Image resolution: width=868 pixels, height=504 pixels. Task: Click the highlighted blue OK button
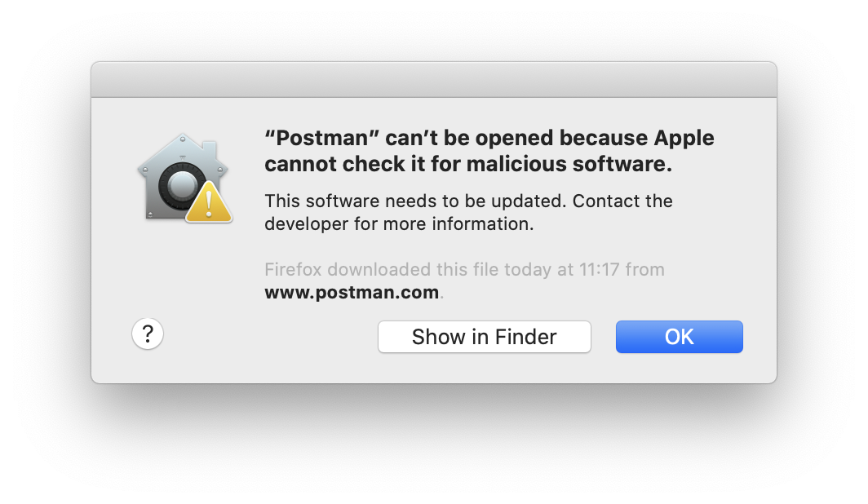pyautogui.click(x=679, y=336)
